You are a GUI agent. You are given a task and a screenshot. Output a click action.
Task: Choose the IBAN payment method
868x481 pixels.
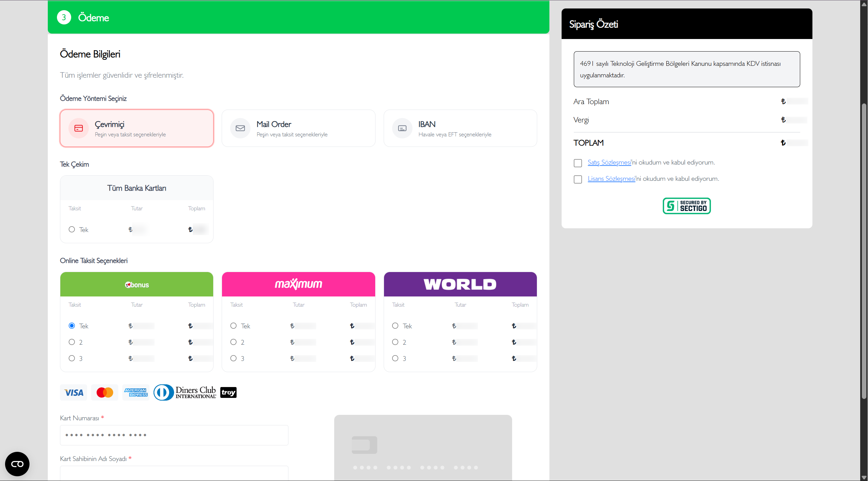coord(460,128)
